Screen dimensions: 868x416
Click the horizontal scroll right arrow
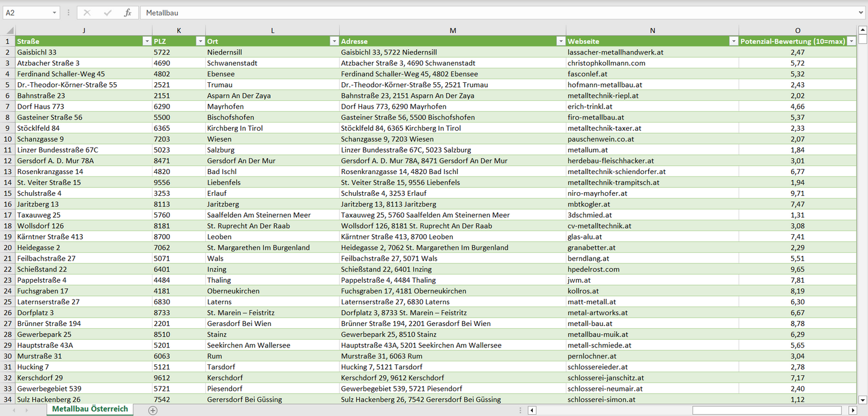[x=852, y=410]
